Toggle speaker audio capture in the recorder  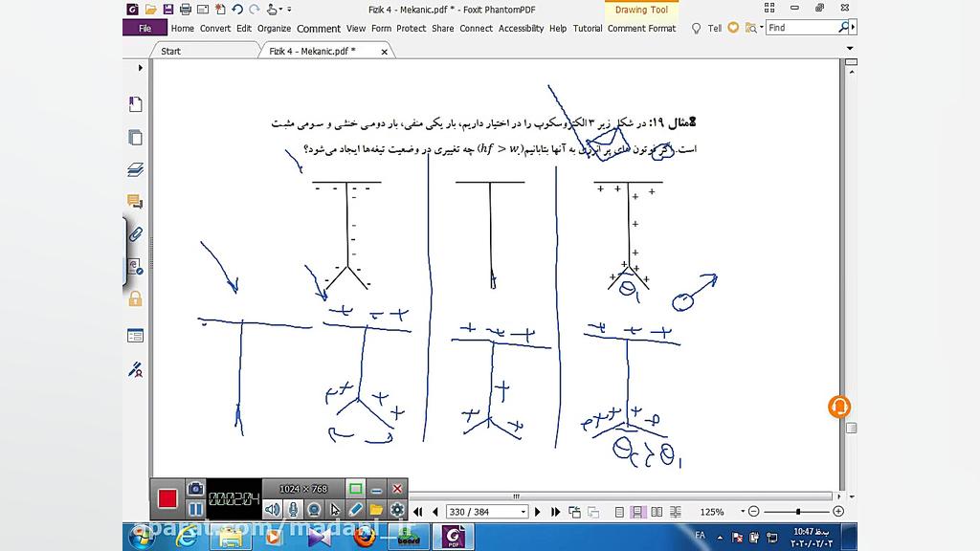click(274, 510)
